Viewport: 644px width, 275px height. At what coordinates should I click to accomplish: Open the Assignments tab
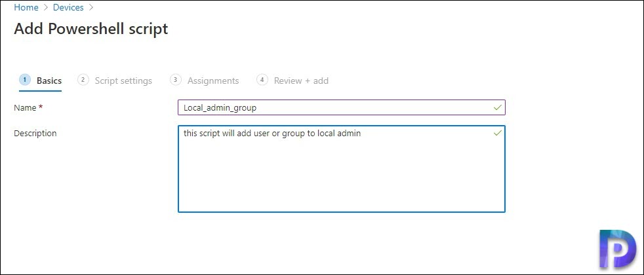(205, 81)
